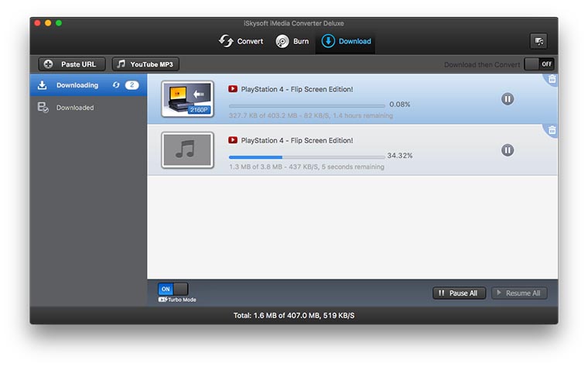588x367 pixels.
Task: Switch to the Convert tab
Action: (241, 41)
